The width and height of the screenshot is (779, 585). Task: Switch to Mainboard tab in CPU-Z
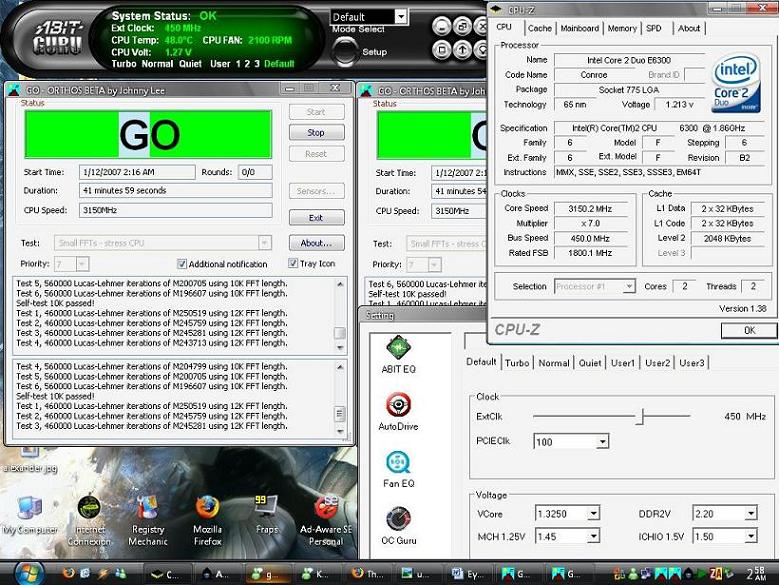click(580, 28)
